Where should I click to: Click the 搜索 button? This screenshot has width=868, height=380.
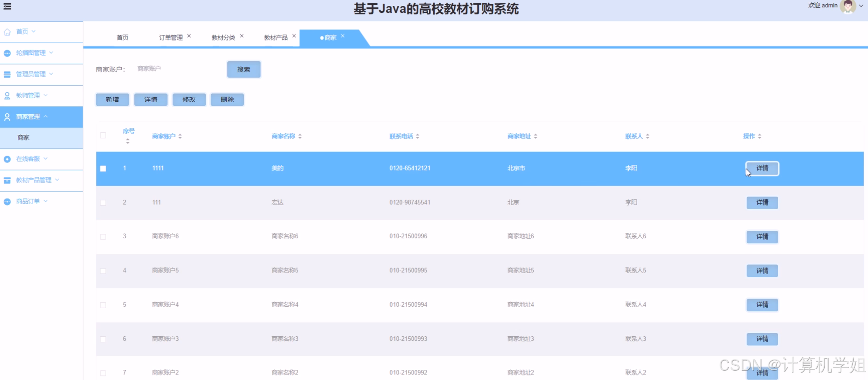[x=244, y=70]
